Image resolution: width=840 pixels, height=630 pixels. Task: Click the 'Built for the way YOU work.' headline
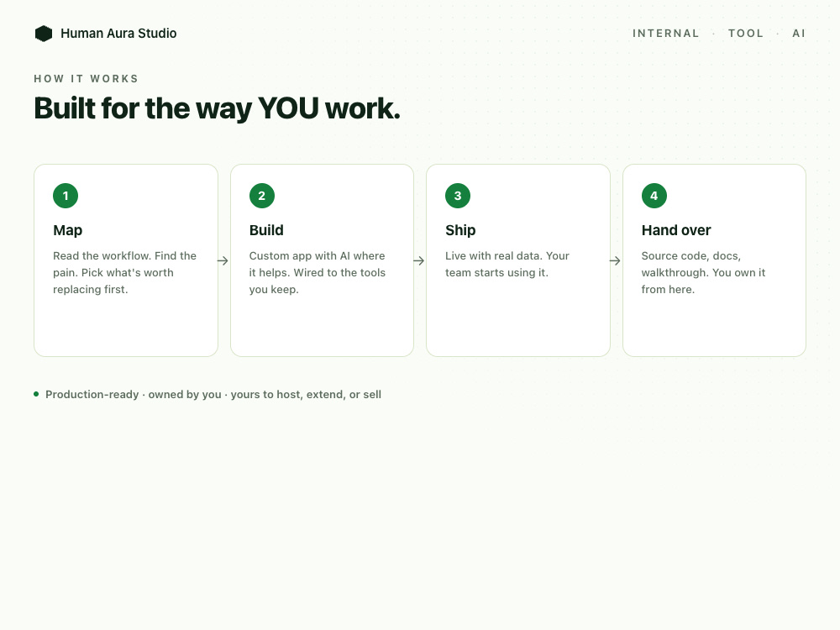pyautogui.click(x=217, y=108)
